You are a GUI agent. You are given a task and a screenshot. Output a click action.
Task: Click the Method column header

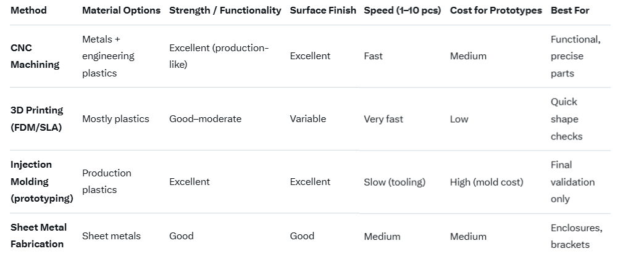pyautogui.click(x=28, y=10)
